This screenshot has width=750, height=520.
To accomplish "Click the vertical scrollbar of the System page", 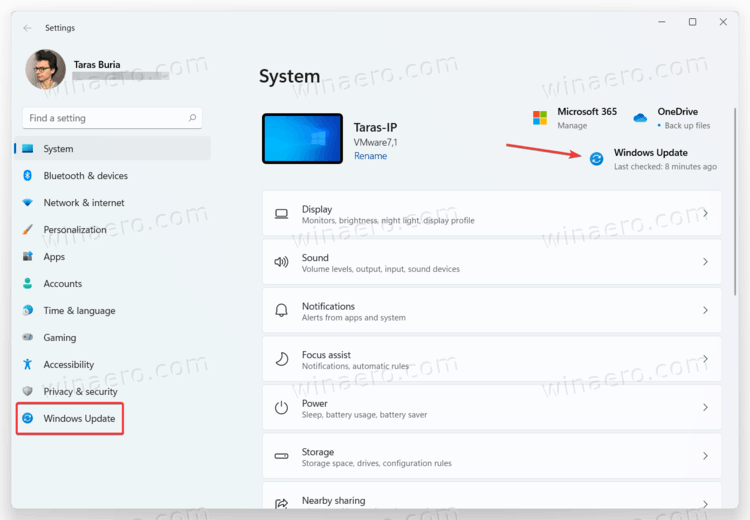I will coord(735,201).
